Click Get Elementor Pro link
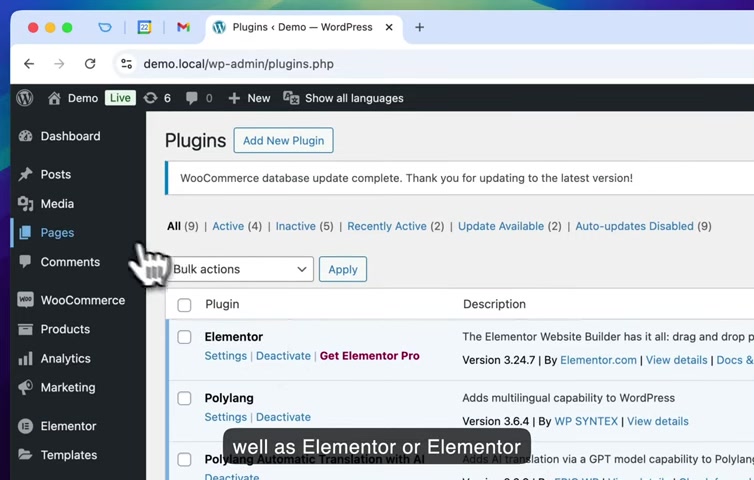The height and width of the screenshot is (480, 754). (x=369, y=356)
